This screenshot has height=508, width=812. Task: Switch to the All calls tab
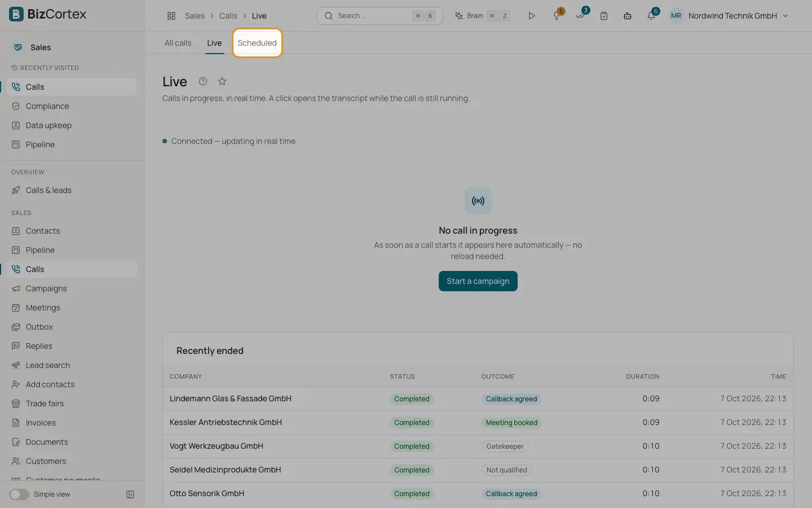tap(178, 43)
